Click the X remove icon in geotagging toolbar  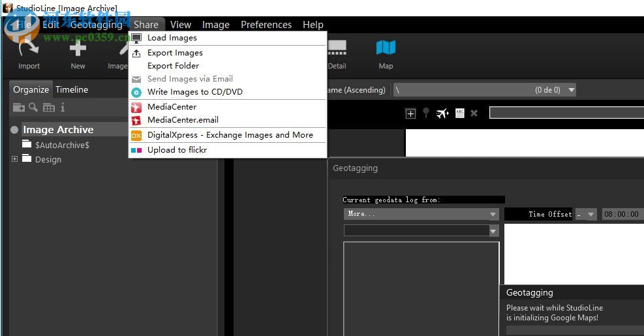pyautogui.click(x=474, y=113)
